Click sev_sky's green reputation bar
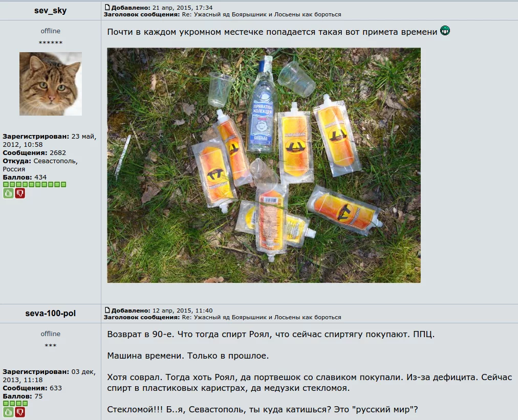Image resolution: width=518 pixels, height=420 pixels. coord(35,185)
